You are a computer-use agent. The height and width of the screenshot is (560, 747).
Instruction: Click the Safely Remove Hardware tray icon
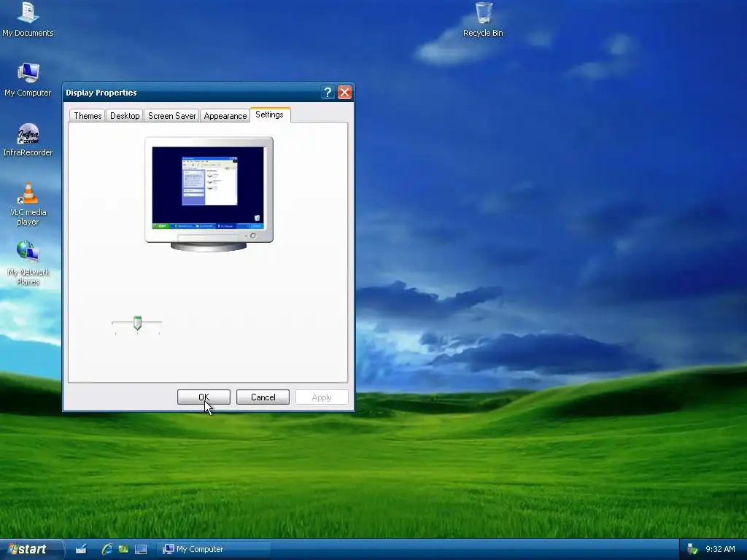692,549
